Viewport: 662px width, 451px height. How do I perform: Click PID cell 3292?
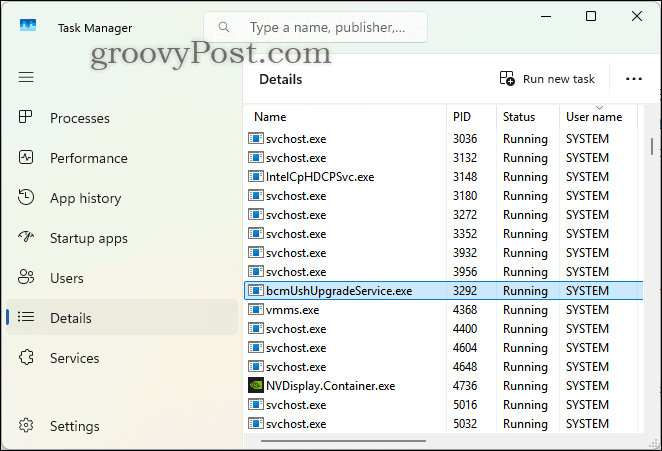(x=465, y=291)
